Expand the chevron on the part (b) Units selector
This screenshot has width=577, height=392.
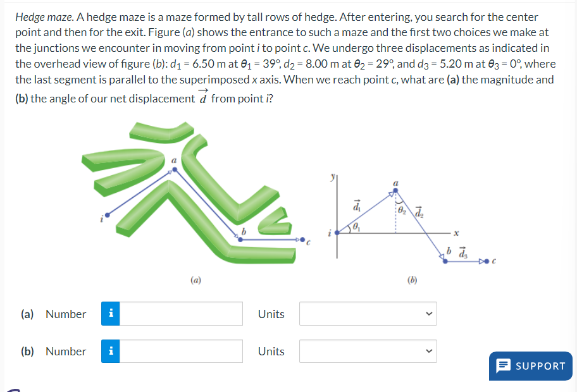click(x=430, y=352)
